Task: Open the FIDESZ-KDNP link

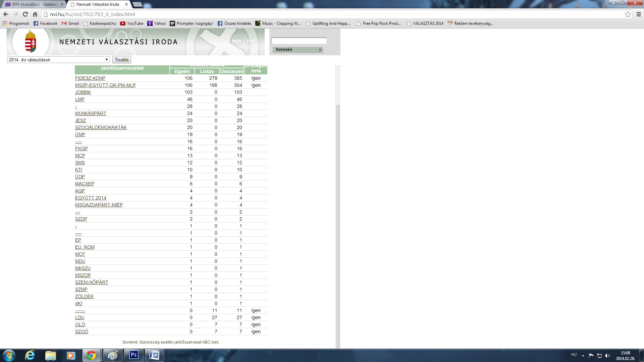Action: pyautogui.click(x=90, y=78)
